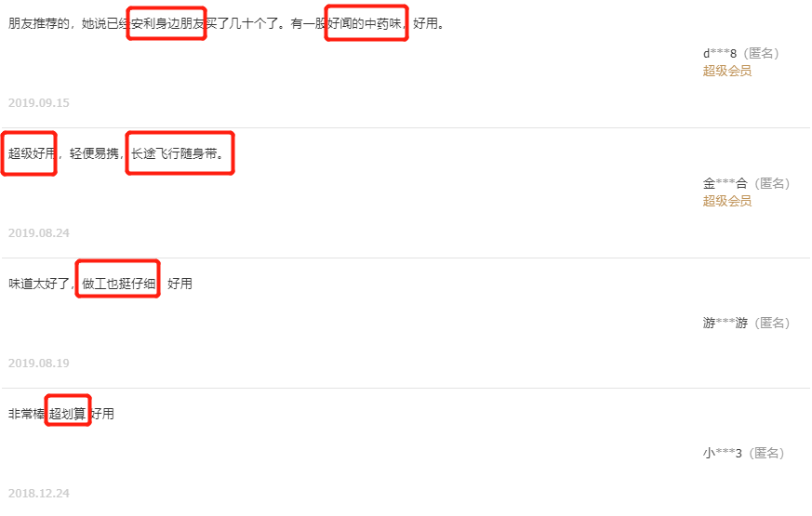The image size is (812, 516).
Task: Select the highlighted 超级好用 phrase
Action: coord(29,153)
